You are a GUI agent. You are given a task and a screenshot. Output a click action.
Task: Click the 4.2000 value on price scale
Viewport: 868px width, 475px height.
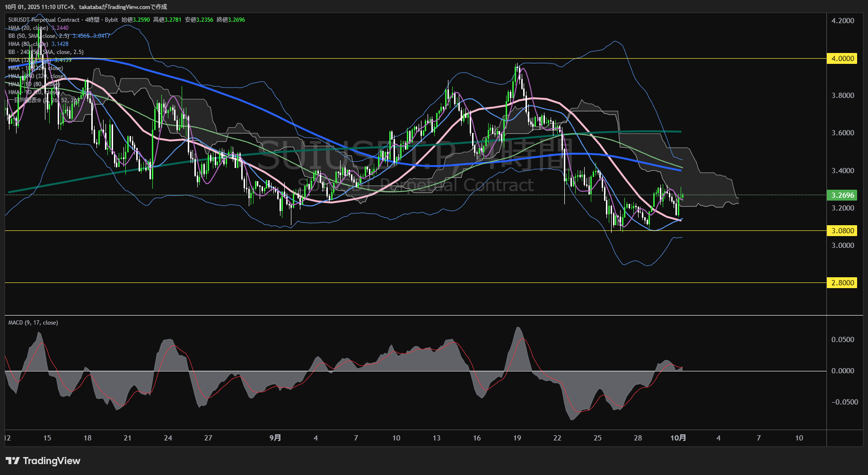tap(842, 21)
